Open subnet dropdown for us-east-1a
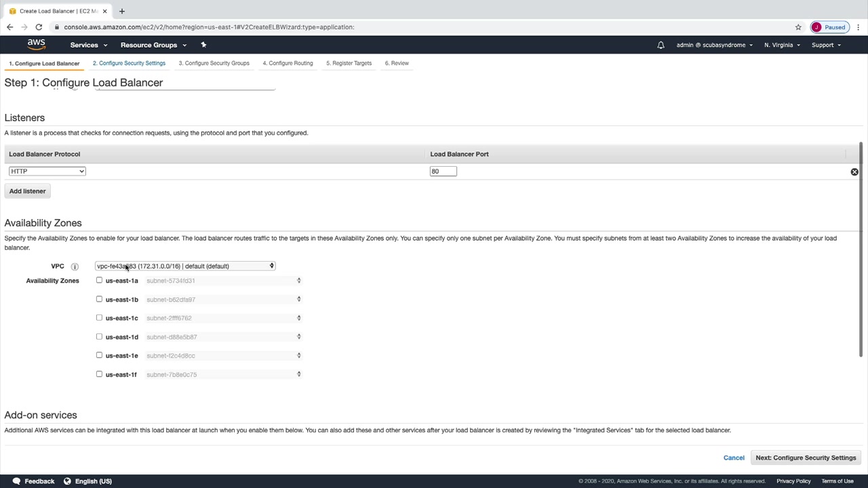 point(224,281)
